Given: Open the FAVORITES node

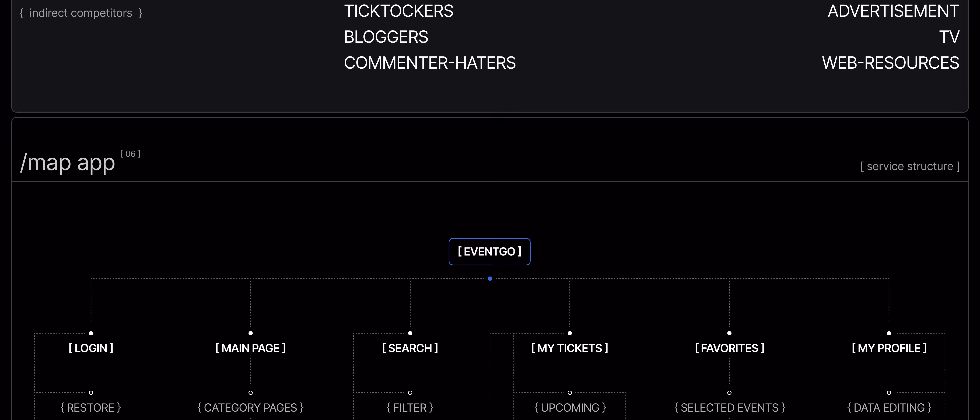Looking at the screenshot, I should [729, 348].
